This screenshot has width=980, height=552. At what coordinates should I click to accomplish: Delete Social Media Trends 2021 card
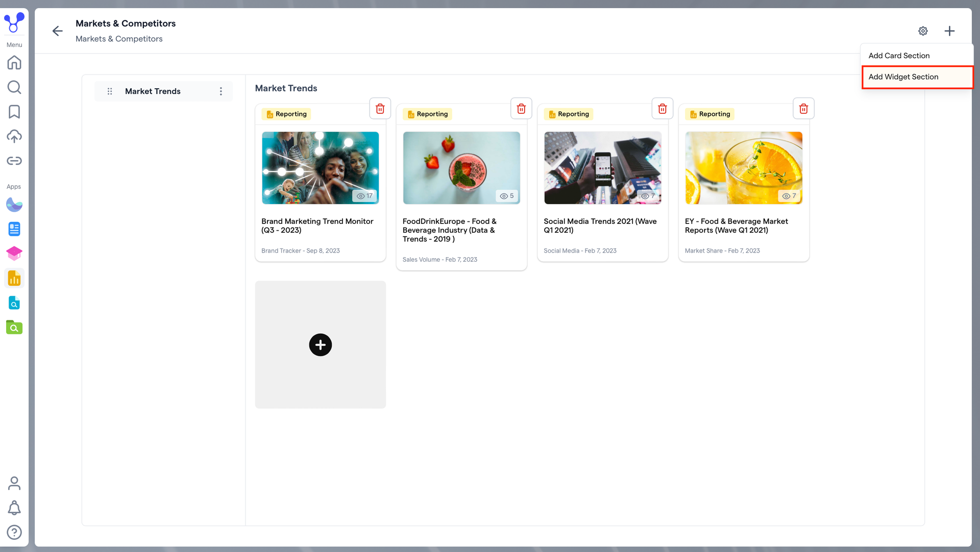point(663,109)
